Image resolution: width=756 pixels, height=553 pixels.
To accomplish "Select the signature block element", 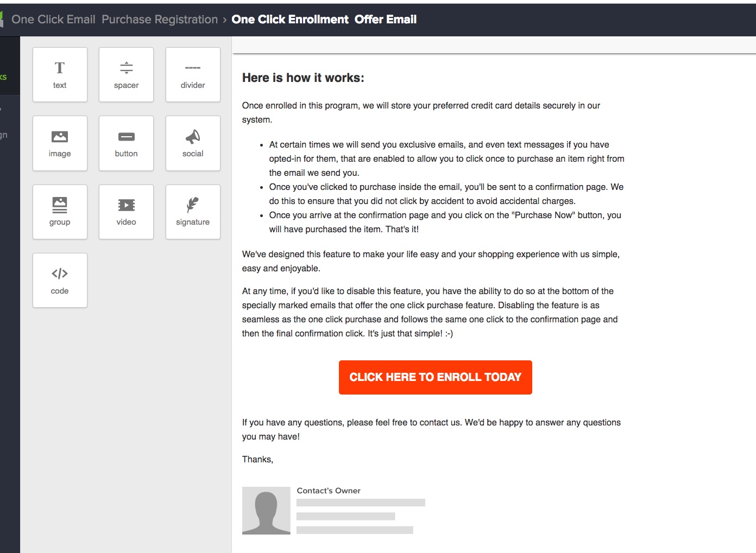I will click(x=193, y=212).
